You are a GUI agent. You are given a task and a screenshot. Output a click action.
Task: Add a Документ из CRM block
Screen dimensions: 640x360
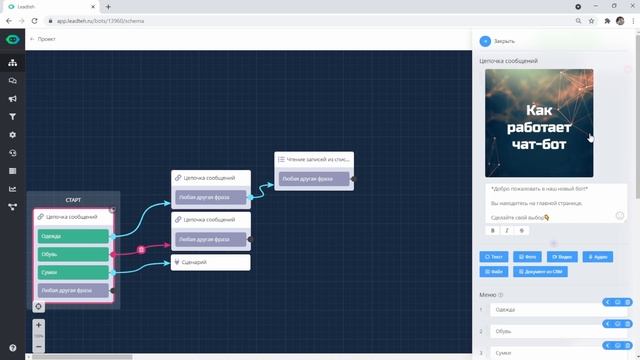coord(540,271)
